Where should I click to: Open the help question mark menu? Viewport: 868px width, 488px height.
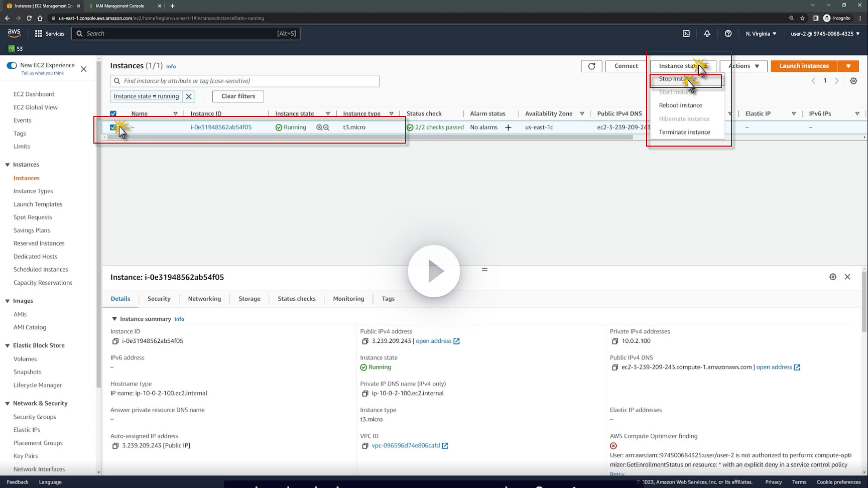(x=728, y=34)
